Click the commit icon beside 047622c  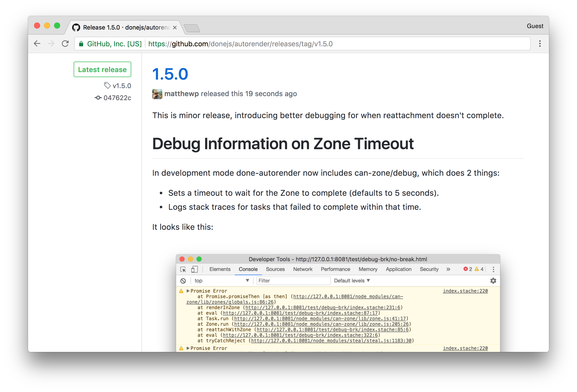pos(98,98)
